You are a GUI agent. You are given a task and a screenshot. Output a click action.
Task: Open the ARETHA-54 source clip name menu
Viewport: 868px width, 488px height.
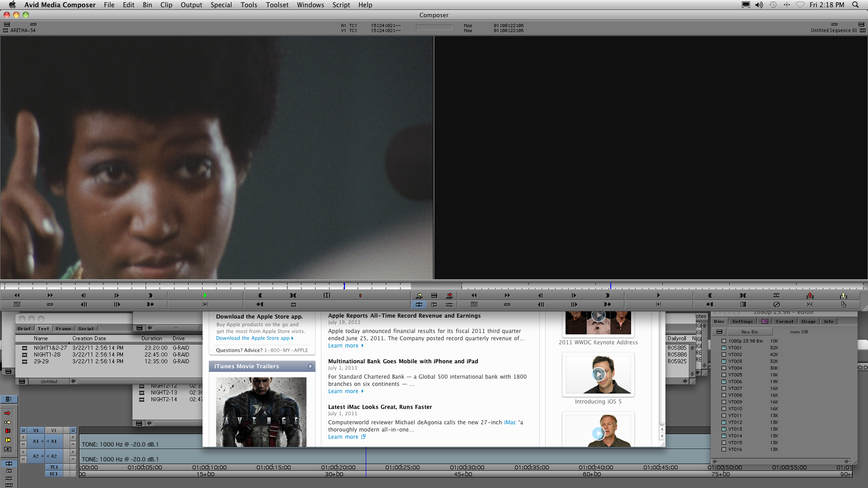coord(23,30)
